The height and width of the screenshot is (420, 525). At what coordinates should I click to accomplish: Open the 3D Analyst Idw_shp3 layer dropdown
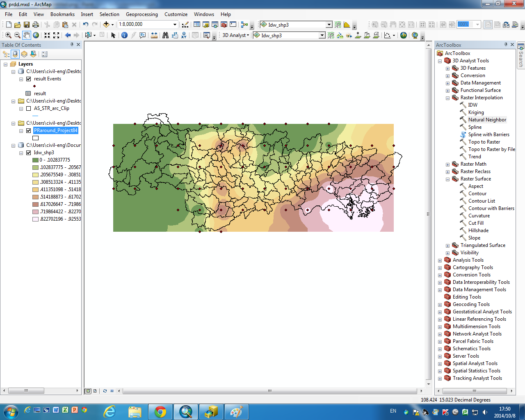pos(322,35)
